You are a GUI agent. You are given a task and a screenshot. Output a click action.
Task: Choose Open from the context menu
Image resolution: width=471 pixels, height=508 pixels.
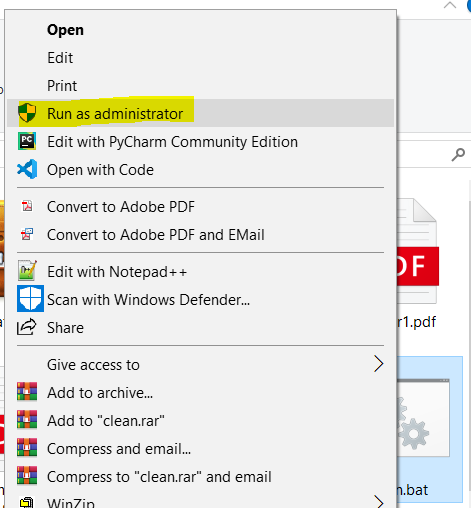coord(65,30)
